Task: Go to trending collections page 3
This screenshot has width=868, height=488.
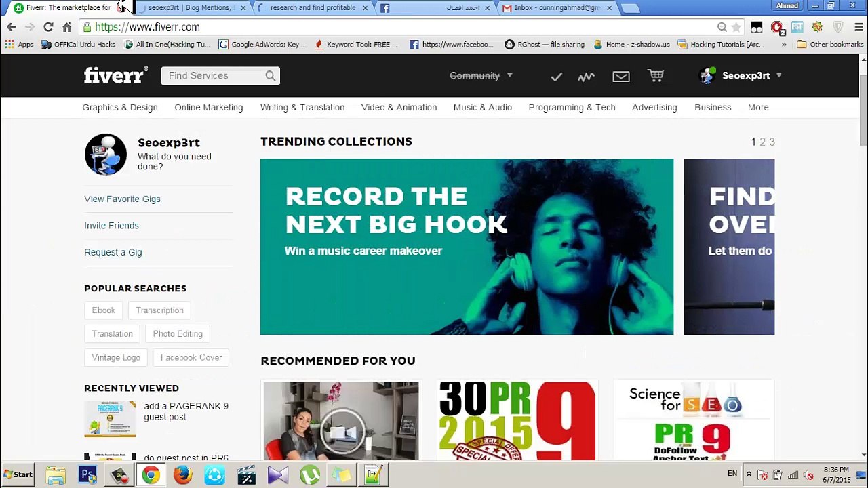Action: tap(772, 142)
